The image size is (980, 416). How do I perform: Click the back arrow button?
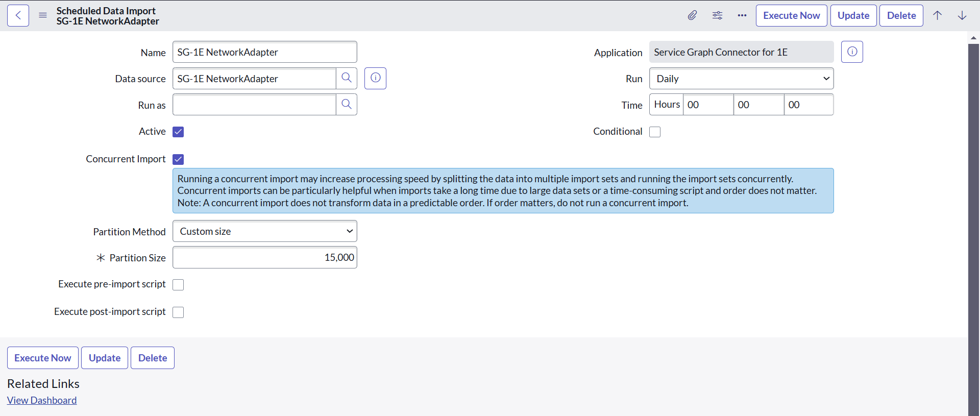click(x=18, y=15)
